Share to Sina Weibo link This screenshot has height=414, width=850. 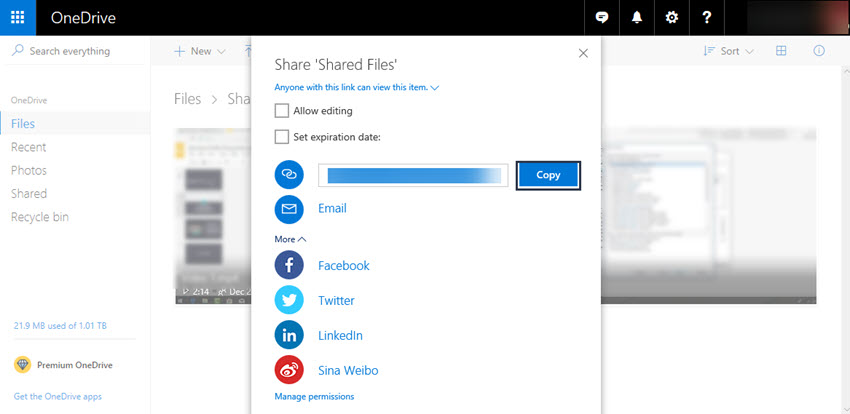tap(348, 371)
